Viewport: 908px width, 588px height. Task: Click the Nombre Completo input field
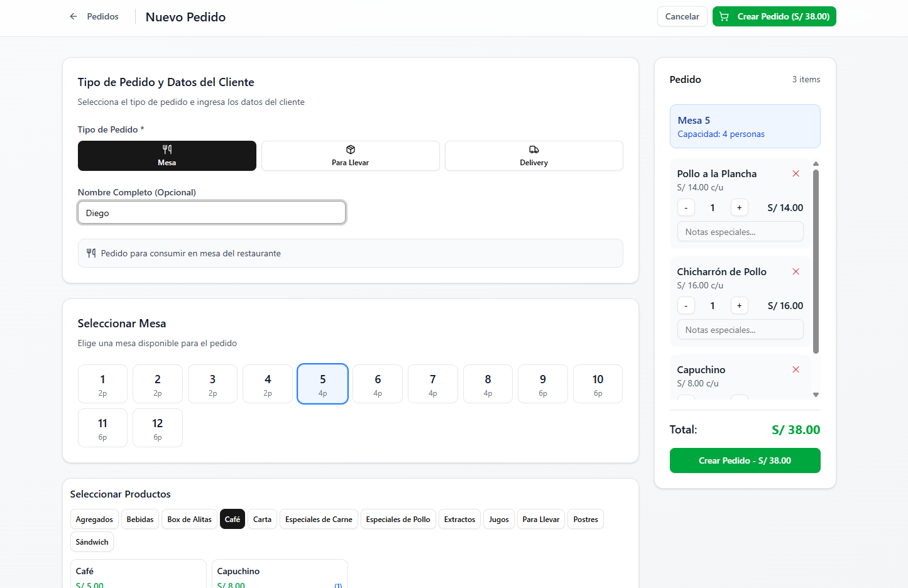pyautogui.click(x=212, y=213)
